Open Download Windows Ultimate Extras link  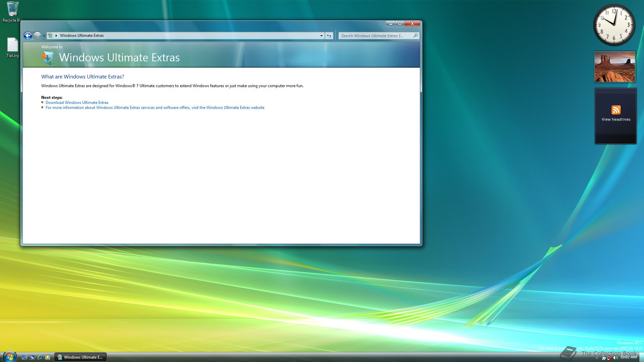pyautogui.click(x=77, y=103)
